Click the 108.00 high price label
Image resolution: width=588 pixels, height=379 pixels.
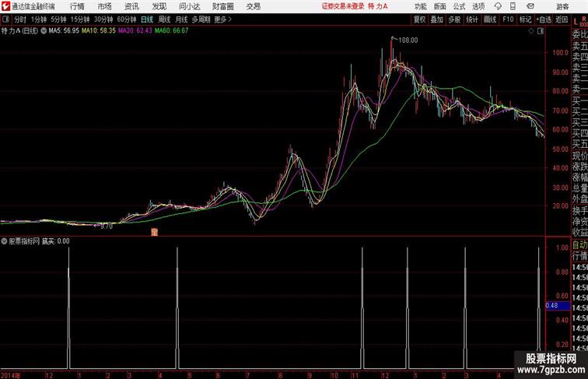pos(408,40)
